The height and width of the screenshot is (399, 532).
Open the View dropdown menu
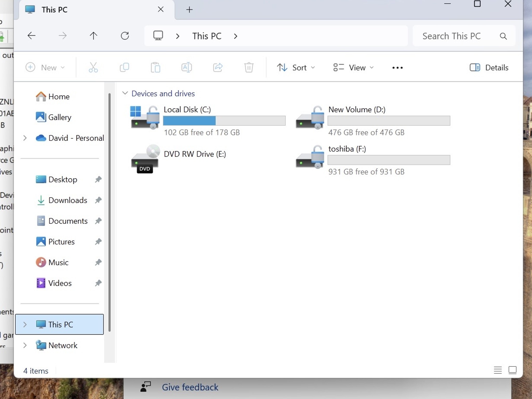(x=354, y=68)
